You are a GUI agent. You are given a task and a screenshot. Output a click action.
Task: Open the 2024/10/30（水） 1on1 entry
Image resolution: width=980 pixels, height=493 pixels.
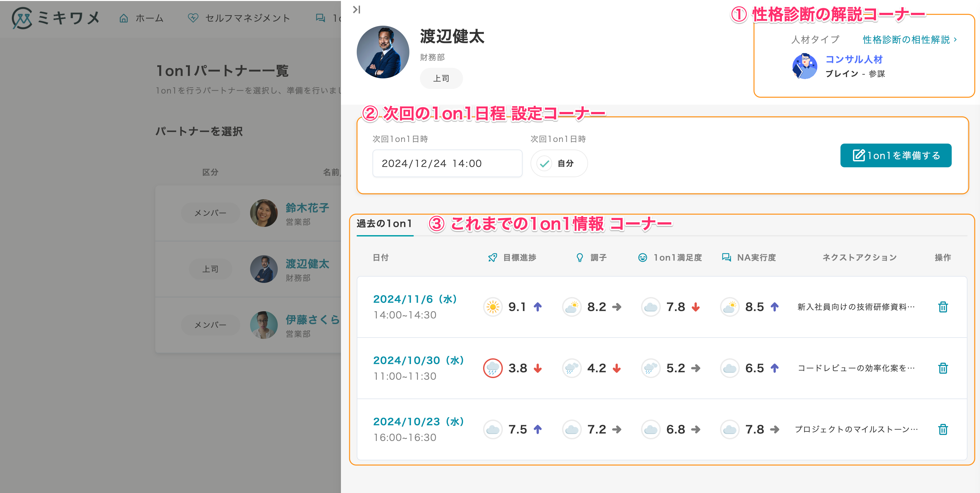418,361
